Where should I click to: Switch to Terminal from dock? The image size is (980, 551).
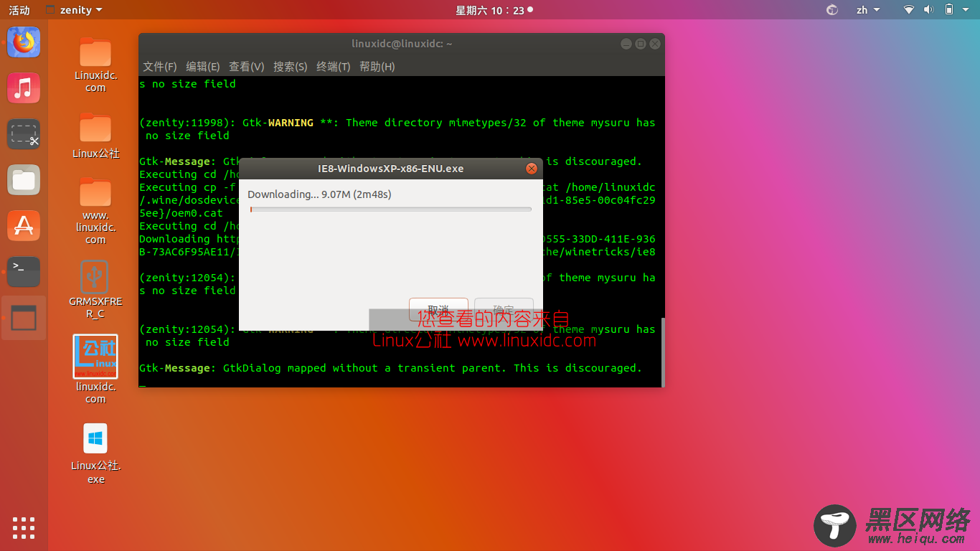tap(24, 272)
